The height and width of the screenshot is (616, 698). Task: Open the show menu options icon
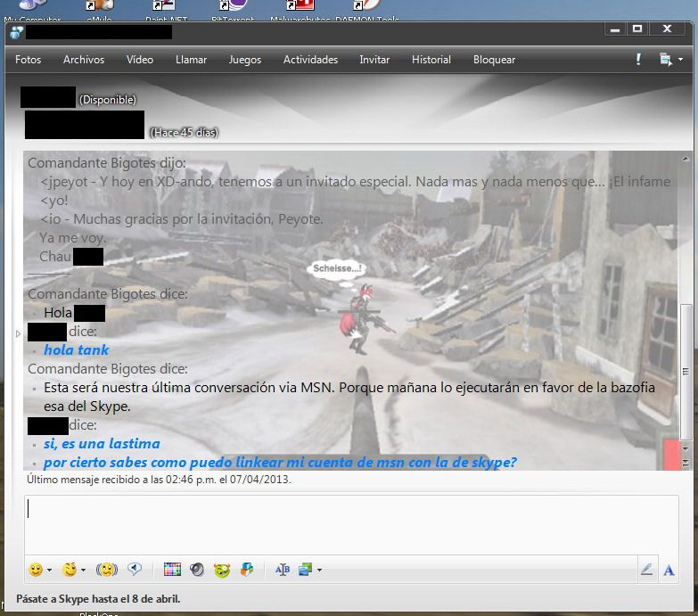point(666,59)
